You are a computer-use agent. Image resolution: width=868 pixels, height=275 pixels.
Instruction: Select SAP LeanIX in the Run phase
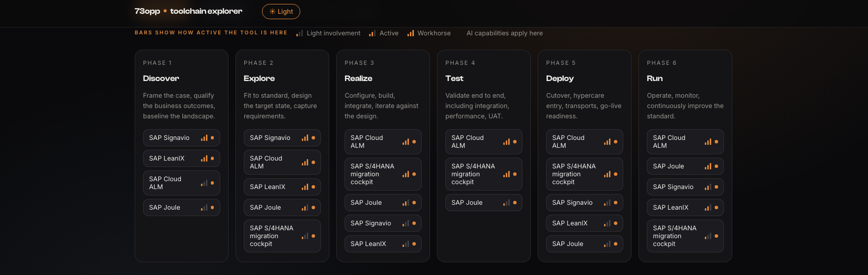685,208
